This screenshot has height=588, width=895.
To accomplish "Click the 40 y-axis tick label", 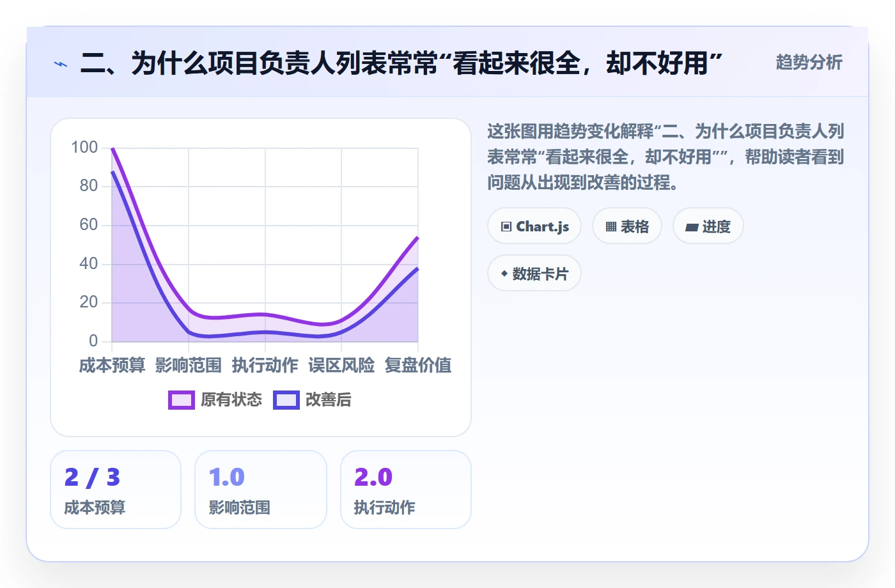I will point(89,263).
